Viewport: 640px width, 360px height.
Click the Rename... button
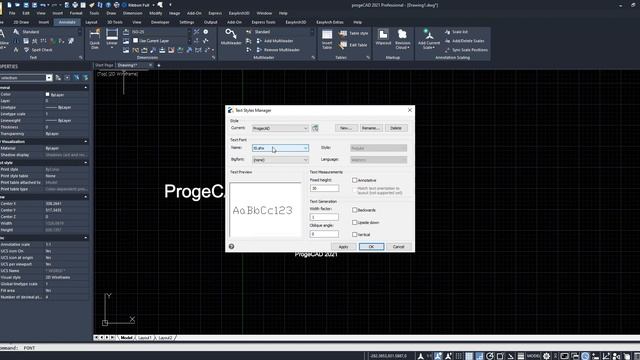(x=371, y=128)
